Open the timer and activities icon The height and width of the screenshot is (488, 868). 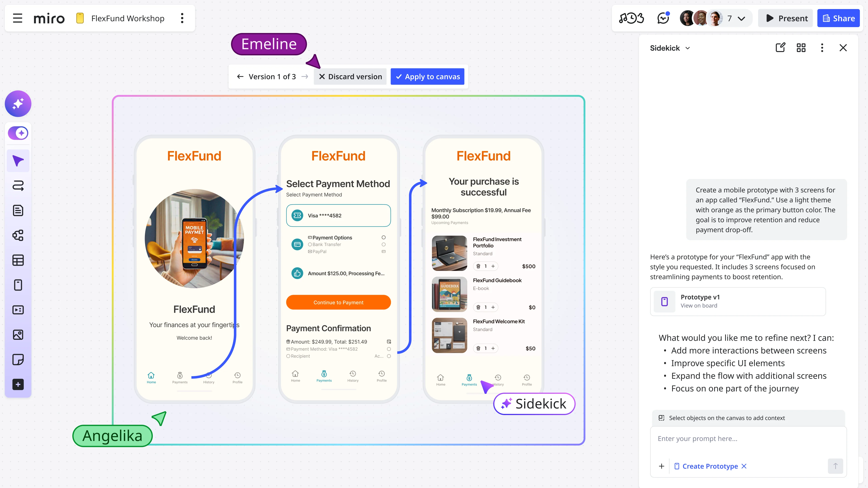click(631, 18)
